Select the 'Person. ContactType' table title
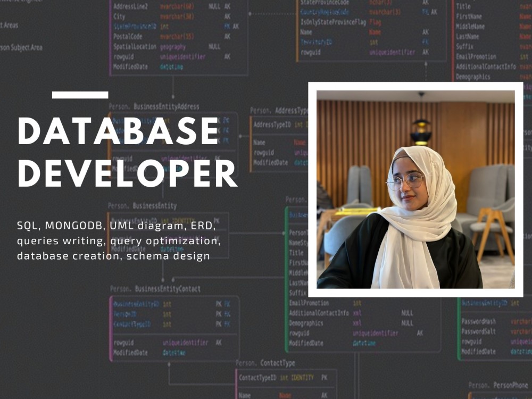 pyautogui.click(x=265, y=363)
